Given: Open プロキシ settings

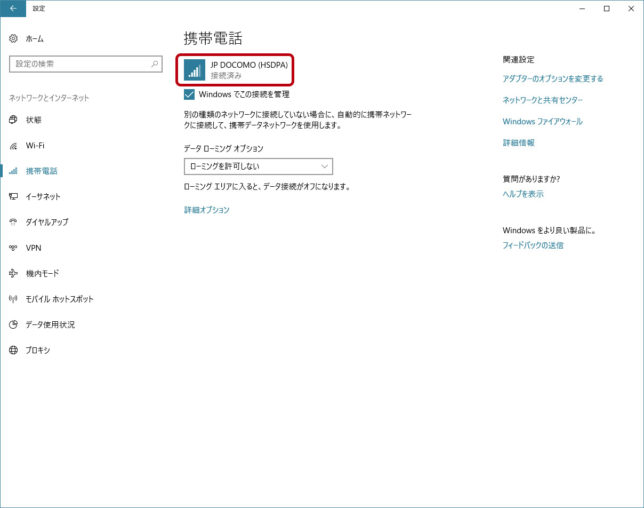Looking at the screenshot, I should pyautogui.click(x=38, y=350).
